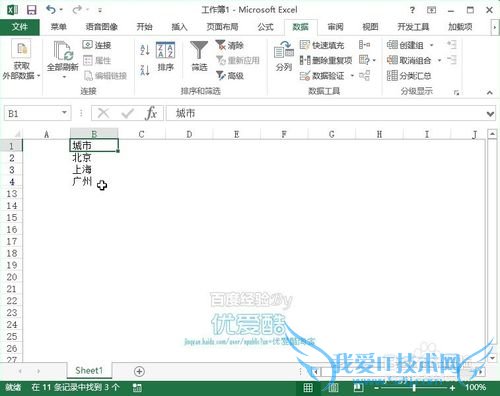
Task: Switch to the Review (审阅) tab
Action: pyautogui.click(x=335, y=27)
